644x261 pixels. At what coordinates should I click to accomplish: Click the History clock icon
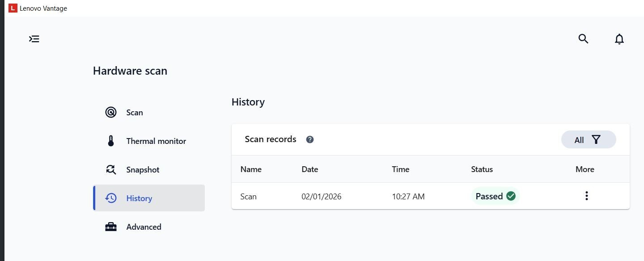click(111, 198)
